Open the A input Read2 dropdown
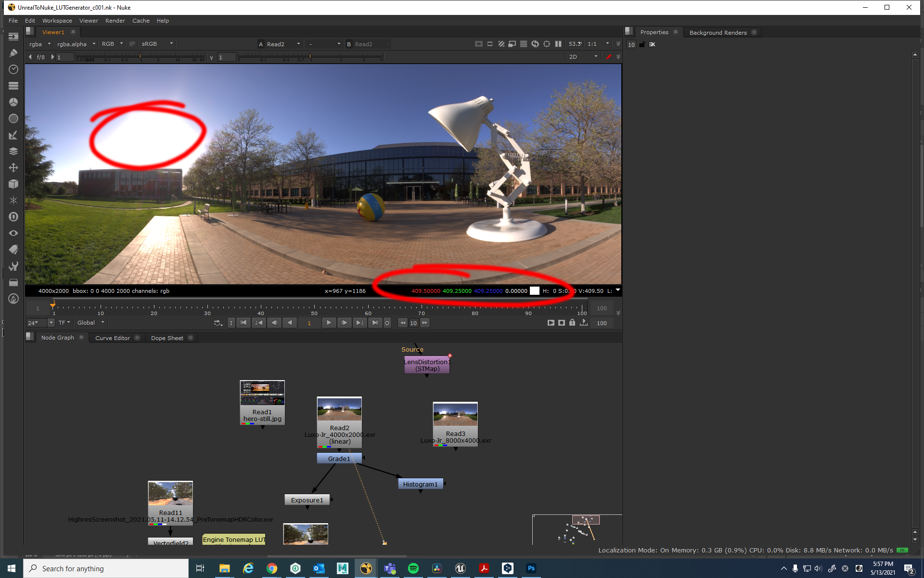Viewport: 924px width, 578px height. tap(283, 44)
